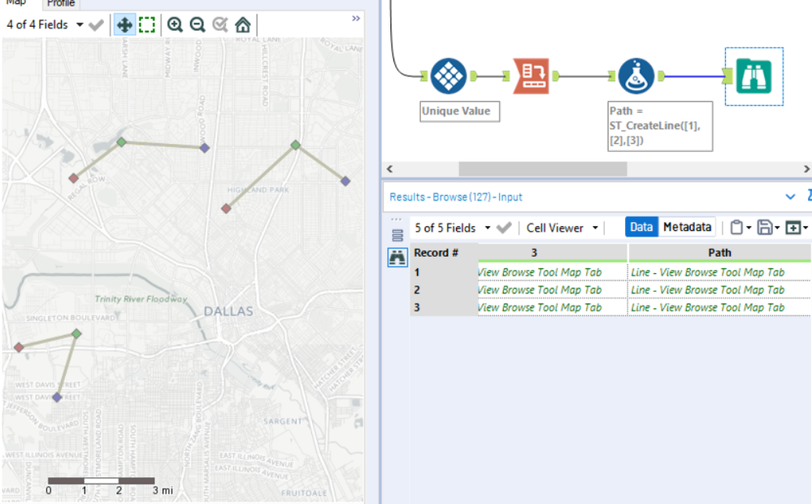Select record row 2
Viewport: 812px width, 504px height.
[444, 290]
